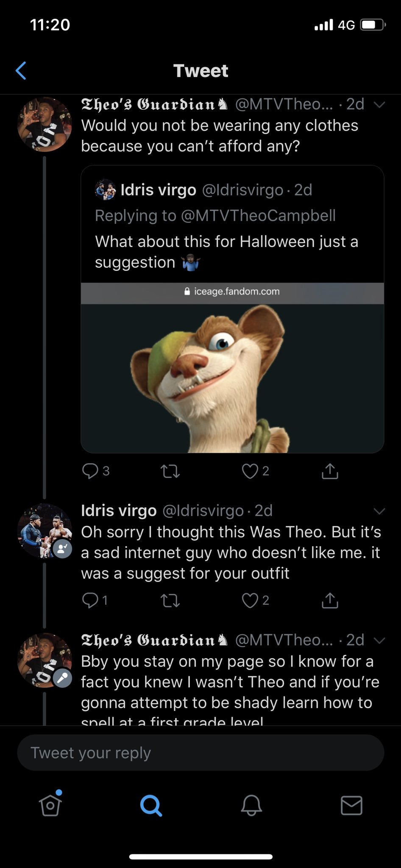Open Idris virgo's profile name in reply
This screenshot has width=401, height=868.
coord(119,510)
